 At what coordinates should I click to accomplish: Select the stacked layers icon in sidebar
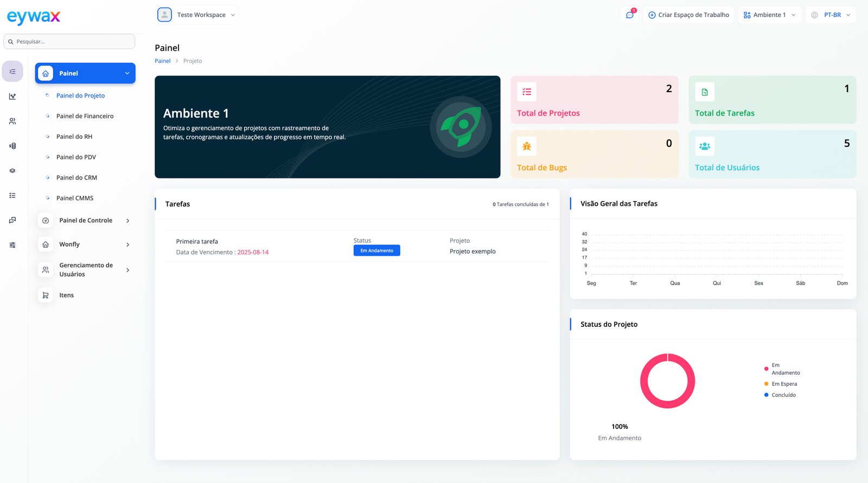coord(12,171)
